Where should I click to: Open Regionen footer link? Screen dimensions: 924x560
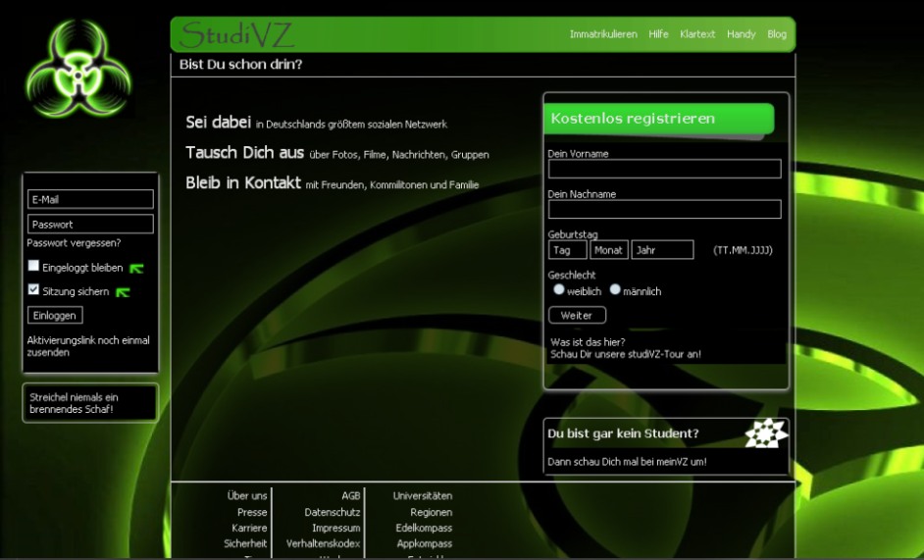432,512
